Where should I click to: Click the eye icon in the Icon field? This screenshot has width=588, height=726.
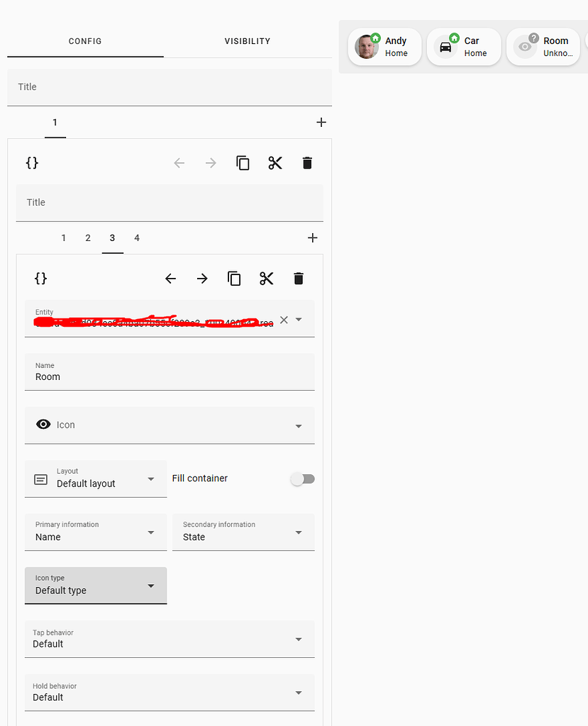tap(43, 424)
